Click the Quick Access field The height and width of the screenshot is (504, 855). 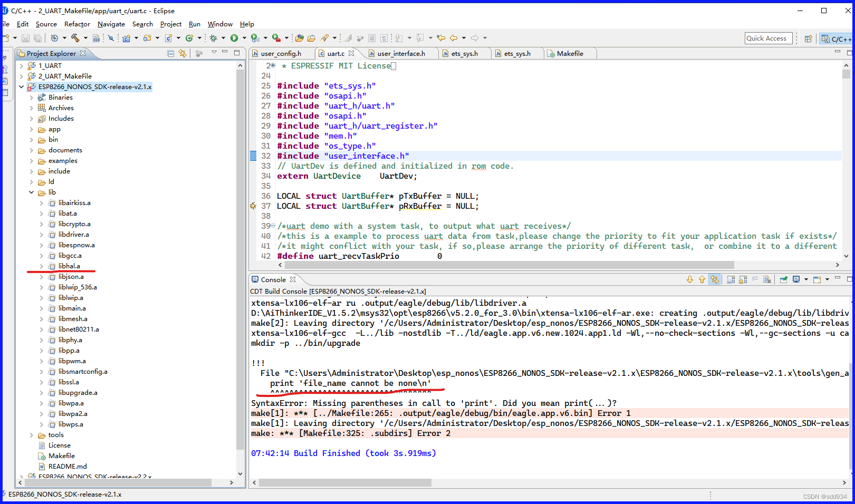[x=768, y=38]
